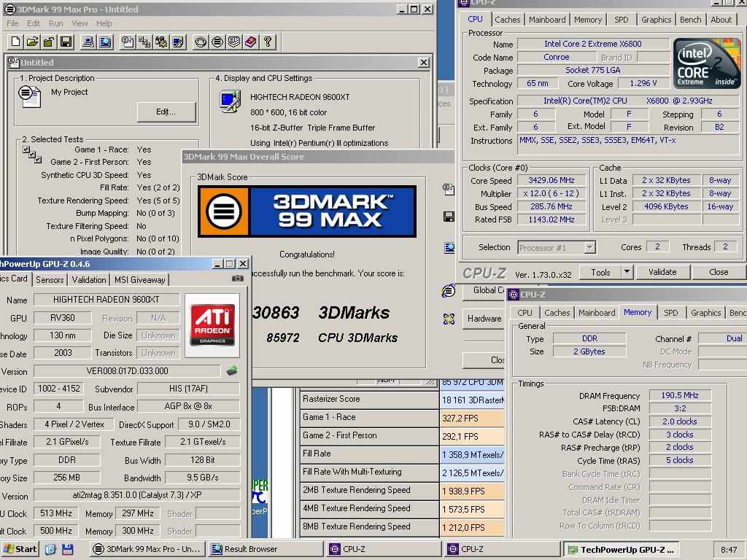
Task: Switch to Result Browser taskbar button
Action: pos(266,549)
